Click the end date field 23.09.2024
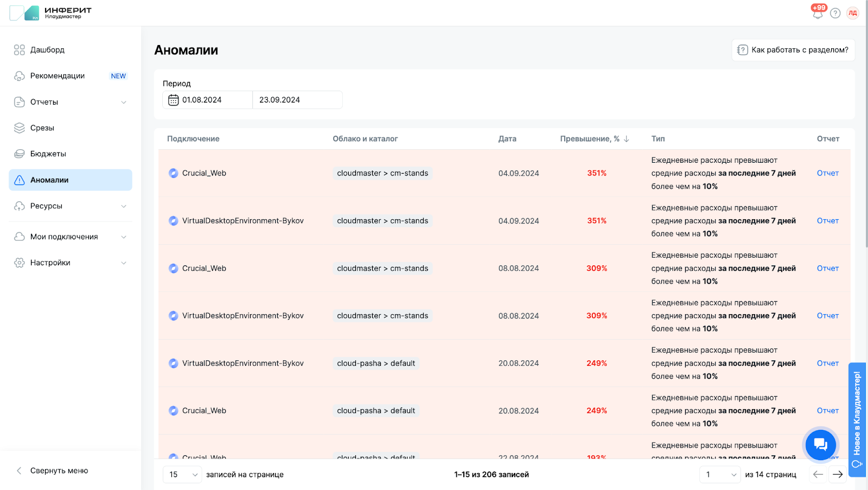This screenshot has height=490, width=868. (x=297, y=100)
